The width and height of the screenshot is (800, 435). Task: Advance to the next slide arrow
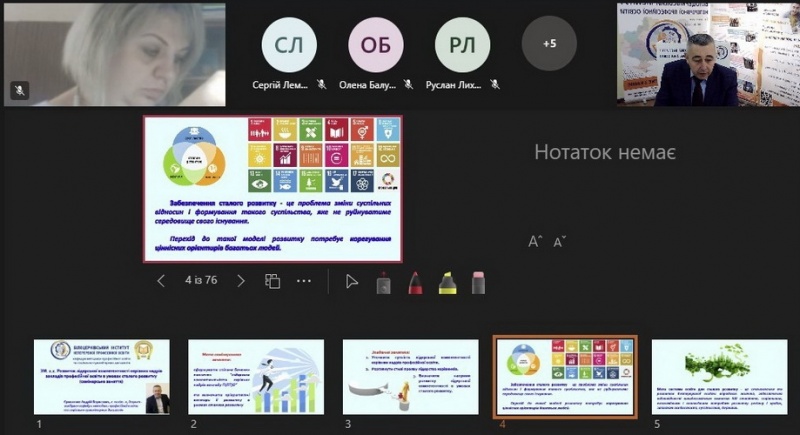[x=241, y=280]
